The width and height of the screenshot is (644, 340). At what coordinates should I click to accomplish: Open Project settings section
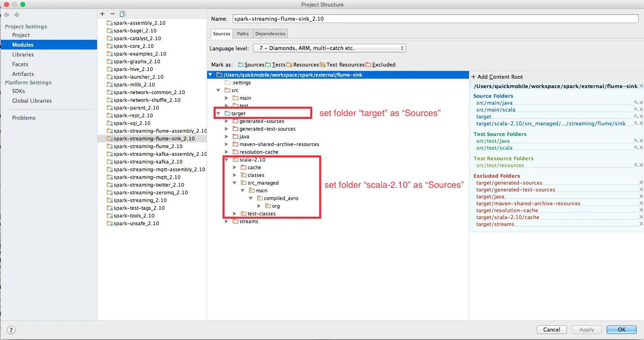[21, 35]
